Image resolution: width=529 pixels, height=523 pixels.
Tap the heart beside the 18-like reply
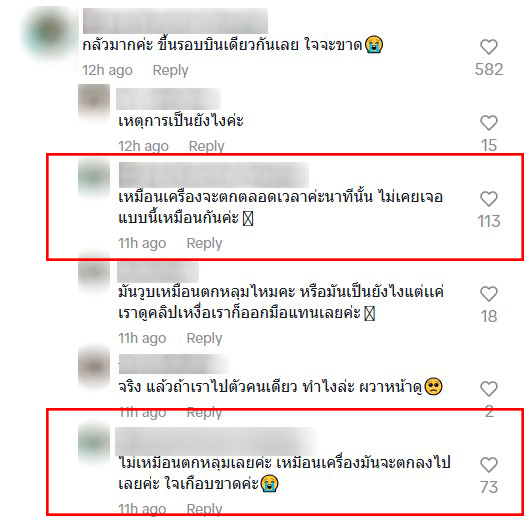(x=489, y=294)
